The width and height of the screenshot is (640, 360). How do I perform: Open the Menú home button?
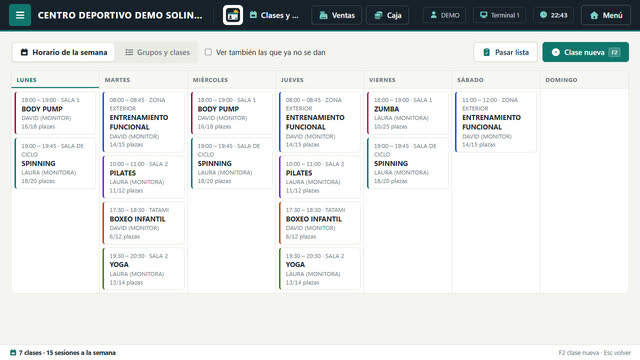tap(606, 15)
